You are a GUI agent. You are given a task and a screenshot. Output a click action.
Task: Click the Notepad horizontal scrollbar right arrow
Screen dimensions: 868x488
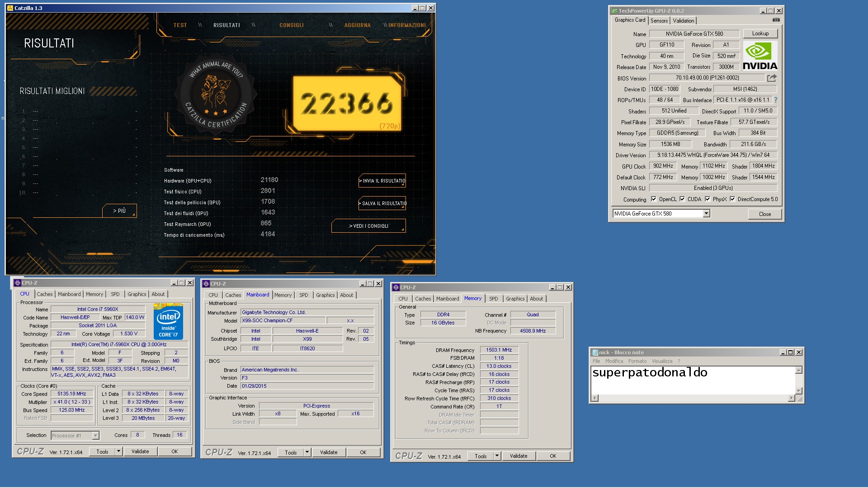(x=791, y=398)
